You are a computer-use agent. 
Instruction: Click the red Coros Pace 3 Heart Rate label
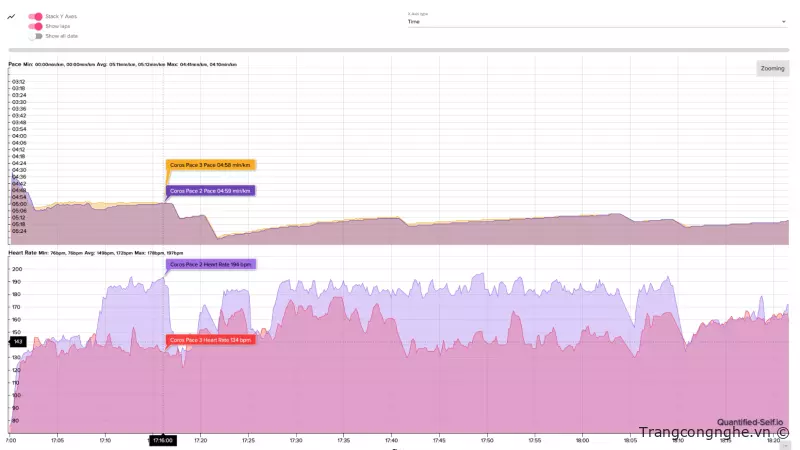(x=211, y=340)
